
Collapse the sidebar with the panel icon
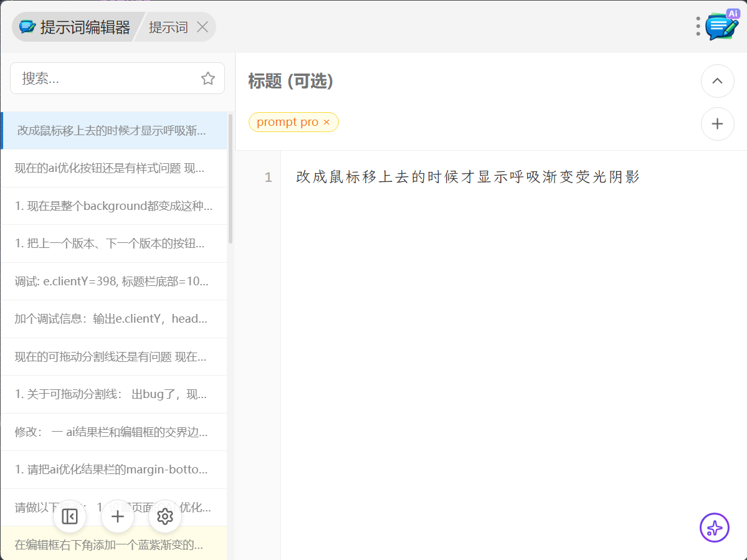coord(70,516)
